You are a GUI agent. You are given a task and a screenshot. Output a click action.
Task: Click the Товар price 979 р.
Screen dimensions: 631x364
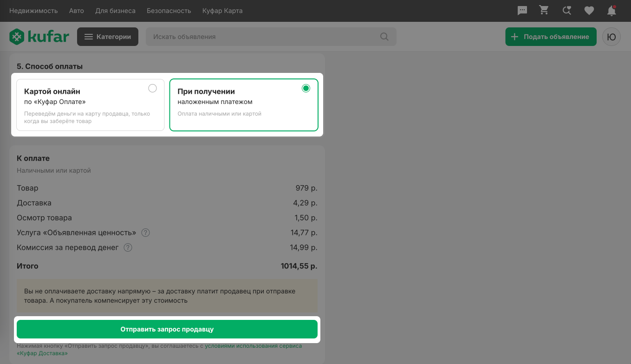click(x=306, y=188)
